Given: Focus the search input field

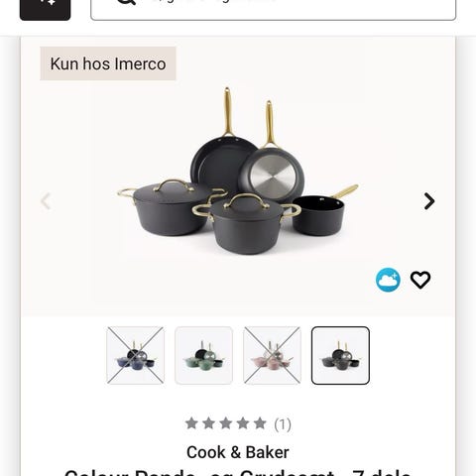Looking at the screenshot, I should pos(274,8).
